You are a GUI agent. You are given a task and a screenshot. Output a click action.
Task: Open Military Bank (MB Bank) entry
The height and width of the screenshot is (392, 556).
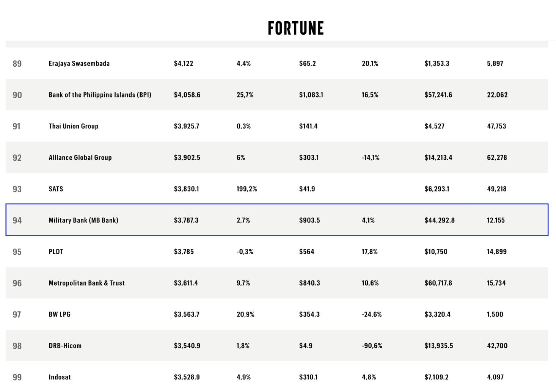[83, 220]
